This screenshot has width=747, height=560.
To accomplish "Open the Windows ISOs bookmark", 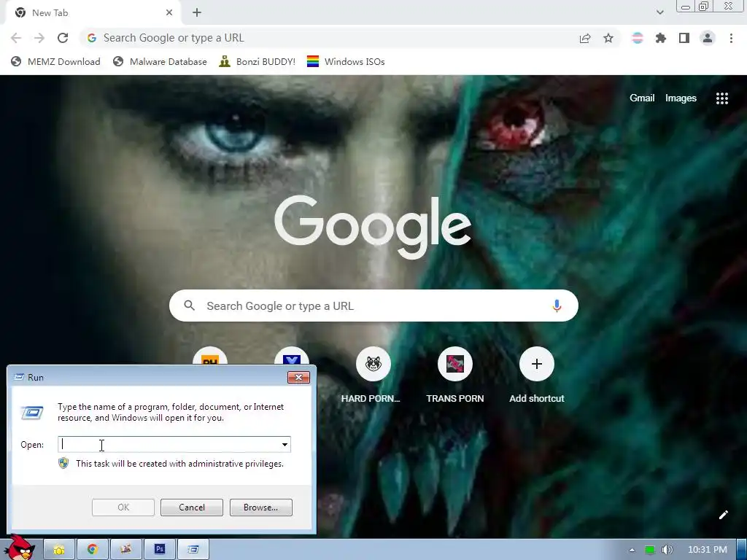I will [346, 62].
